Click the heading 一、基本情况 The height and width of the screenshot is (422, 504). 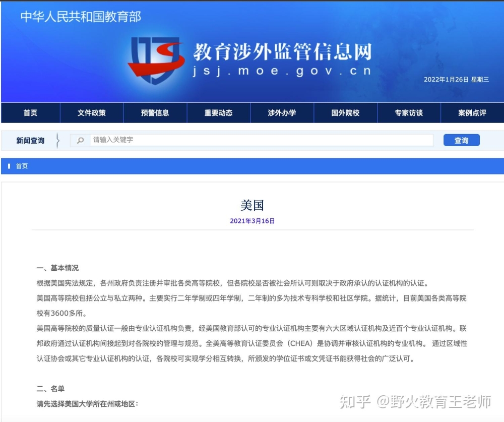click(x=57, y=268)
